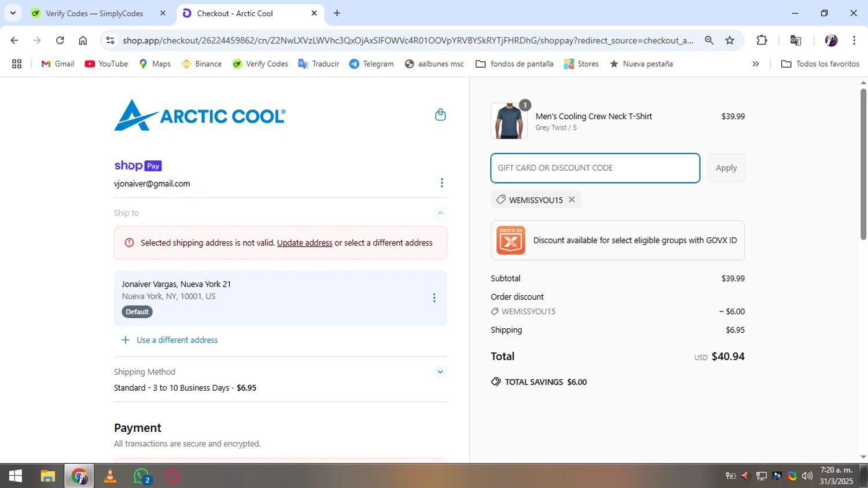Open the Stores bookmark

coord(582,64)
